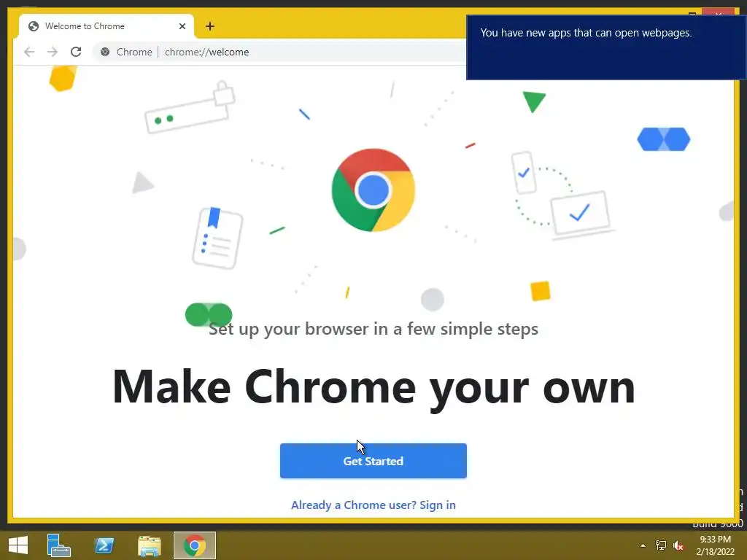Image resolution: width=747 pixels, height=560 pixels.
Task: Click the muted volume tray icon
Action: (678, 545)
